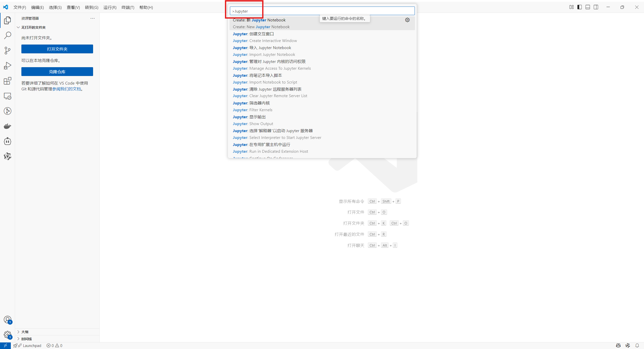Screen dimensions: 644x349
Task: Open the Search view icon
Action: 8,35
